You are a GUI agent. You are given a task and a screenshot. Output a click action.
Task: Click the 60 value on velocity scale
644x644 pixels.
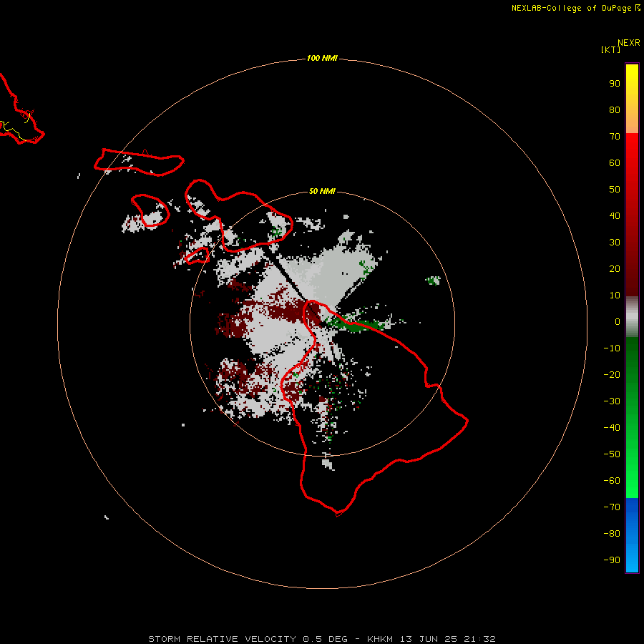click(615, 163)
